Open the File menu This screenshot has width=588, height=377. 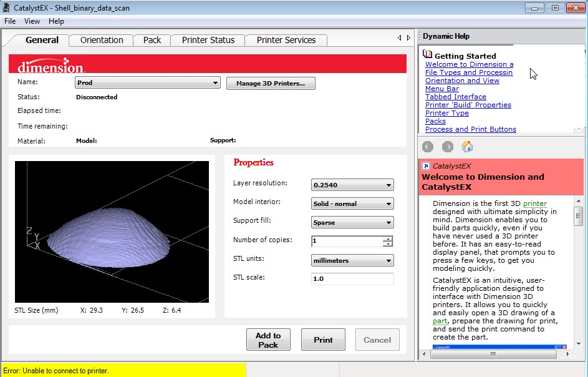[10, 21]
